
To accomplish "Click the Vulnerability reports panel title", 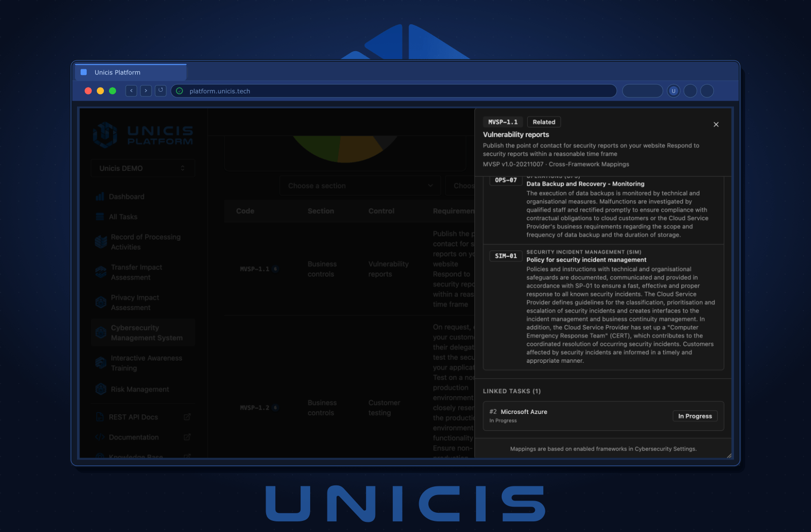I will 516,135.
